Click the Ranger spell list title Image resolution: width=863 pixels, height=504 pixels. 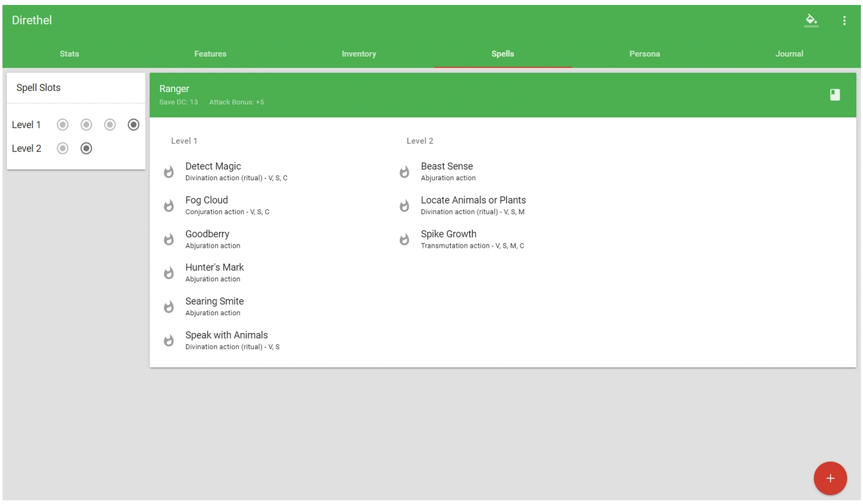coord(174,89)
